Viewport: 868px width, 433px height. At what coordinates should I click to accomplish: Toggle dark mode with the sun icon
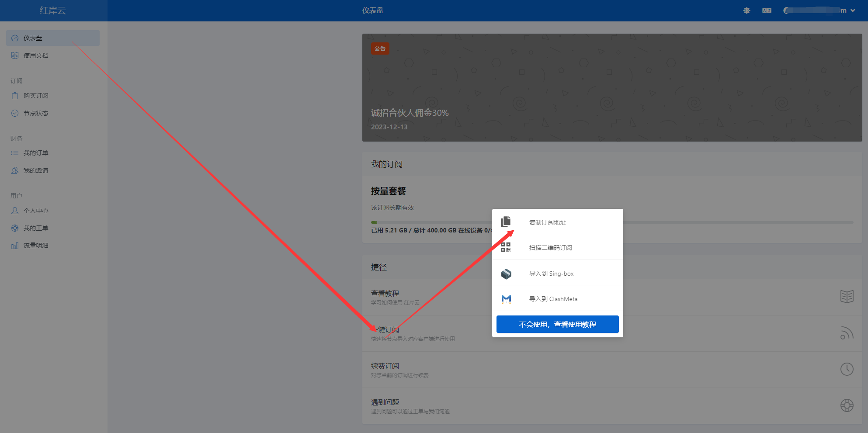click(746, 10)
